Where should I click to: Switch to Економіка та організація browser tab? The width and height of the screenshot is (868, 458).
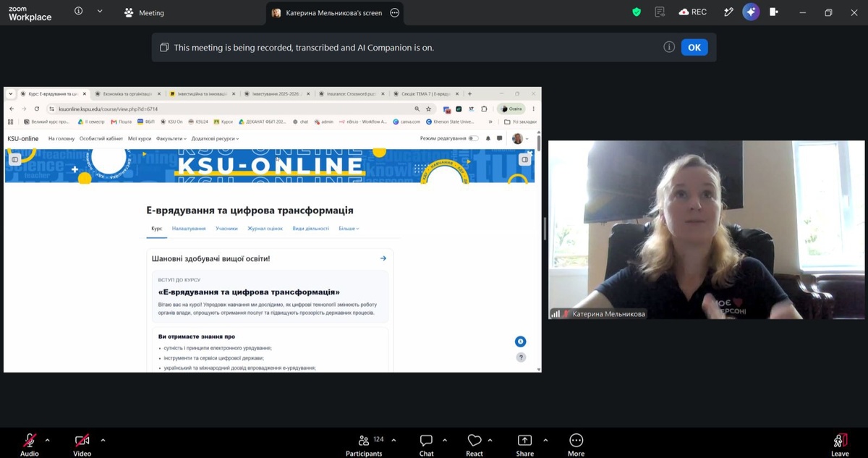point(127,94)
